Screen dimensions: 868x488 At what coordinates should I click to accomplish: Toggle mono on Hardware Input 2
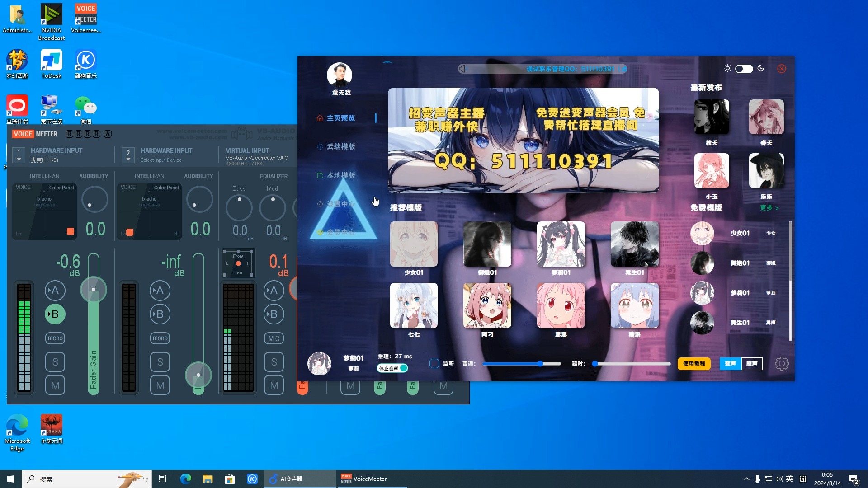pos(160,338)
